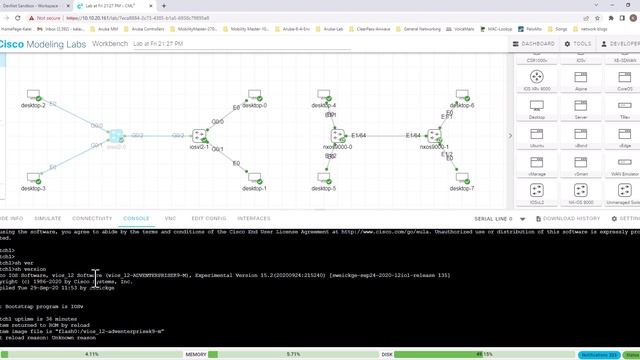This screenshot has width=640, height=360.
Task: Choose the Ubuntu node type in palette
Action: click(536, 137)
